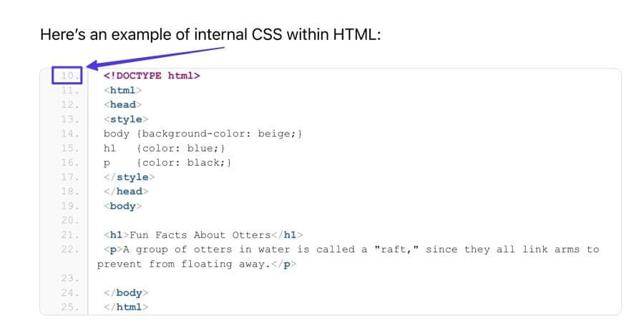This screenshot has height=331, width=644.
Task: Click the opening body tag on line 19
Action: tap(123, 206)
